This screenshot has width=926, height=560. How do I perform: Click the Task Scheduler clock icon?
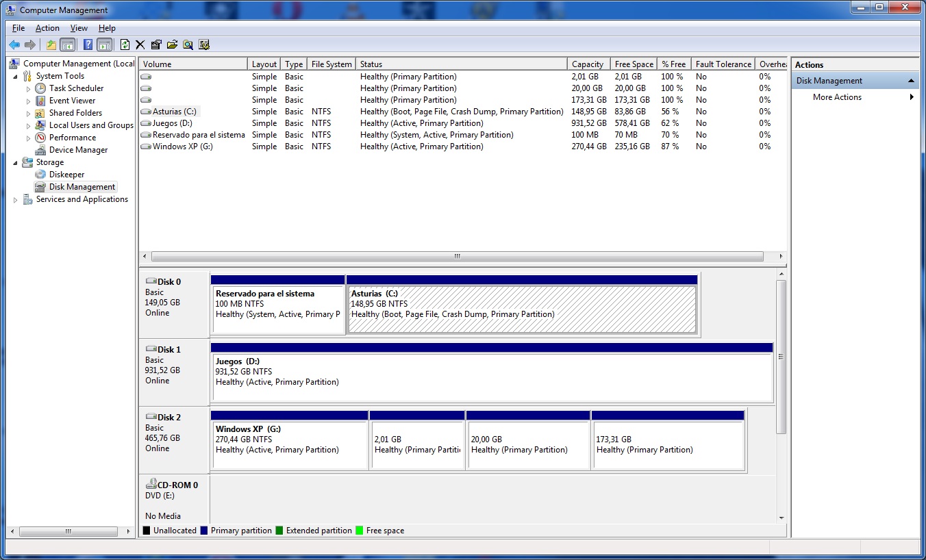[x=40, y=88]
